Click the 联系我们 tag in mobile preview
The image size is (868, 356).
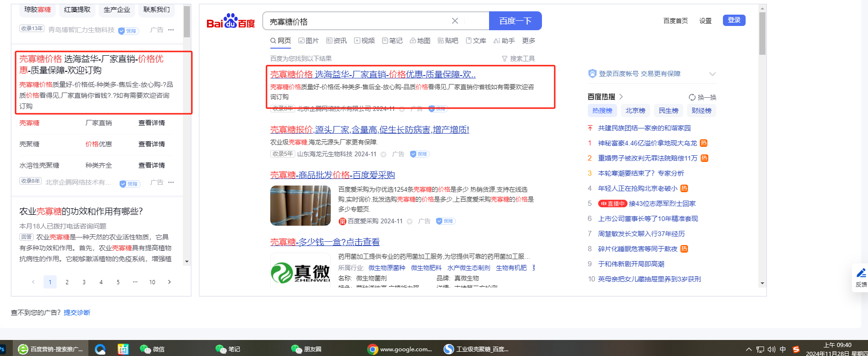click(156, 10)
